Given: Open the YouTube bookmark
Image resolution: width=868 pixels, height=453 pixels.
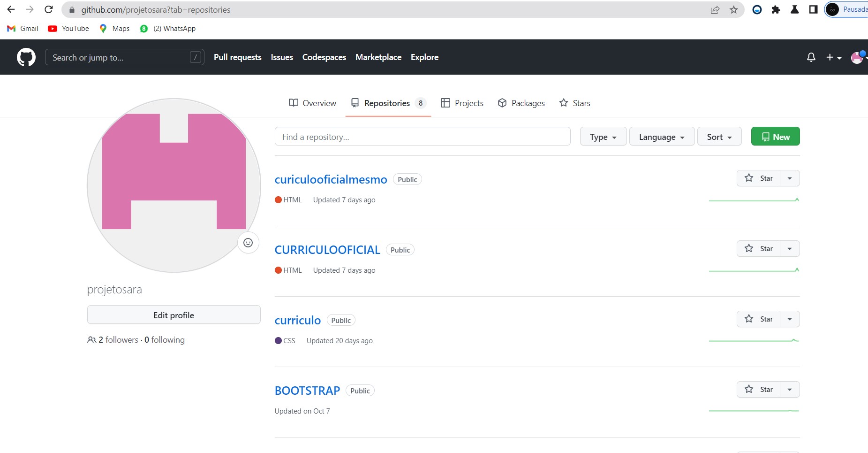Looking at the screenshot, I should [68, 29].
